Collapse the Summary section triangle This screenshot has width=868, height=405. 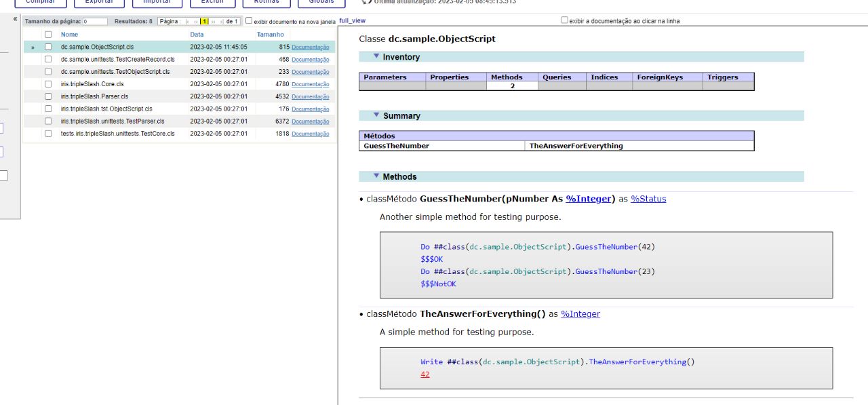376,115
